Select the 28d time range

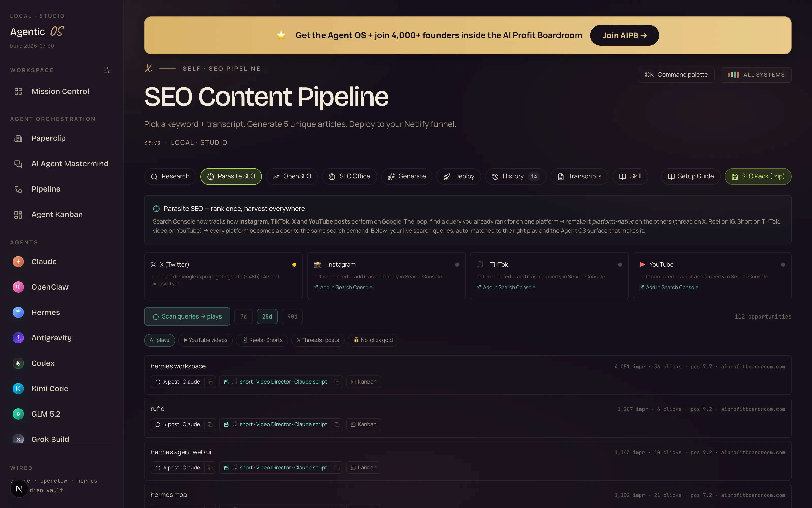coord(267,316)
